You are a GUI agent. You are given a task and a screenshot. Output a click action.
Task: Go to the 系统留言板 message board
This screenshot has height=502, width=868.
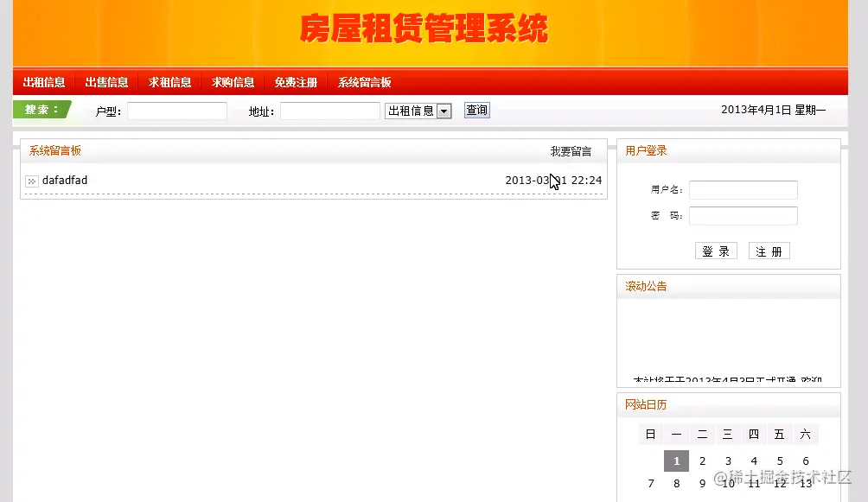tap(367, 82)
